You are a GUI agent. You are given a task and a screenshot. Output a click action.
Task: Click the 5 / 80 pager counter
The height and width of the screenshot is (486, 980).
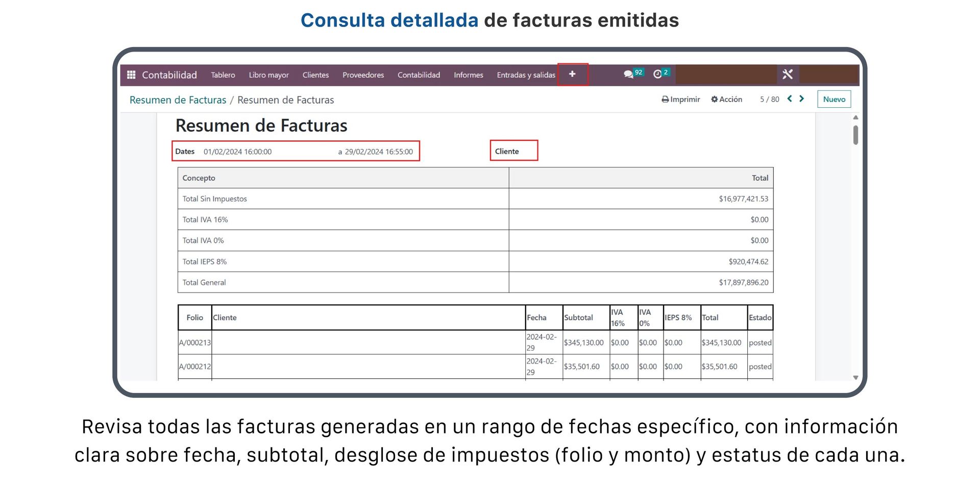[x=769, y=99]
